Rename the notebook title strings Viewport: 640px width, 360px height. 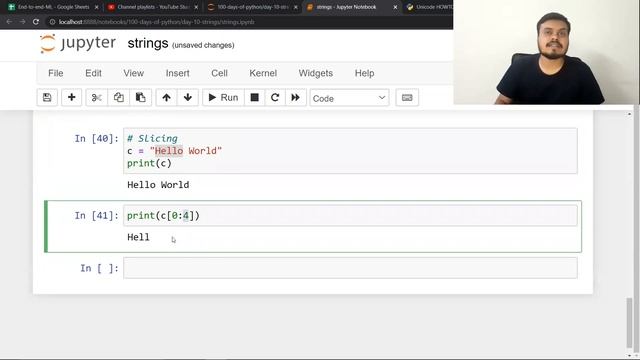pyautogui.click(x=148, y=43)
